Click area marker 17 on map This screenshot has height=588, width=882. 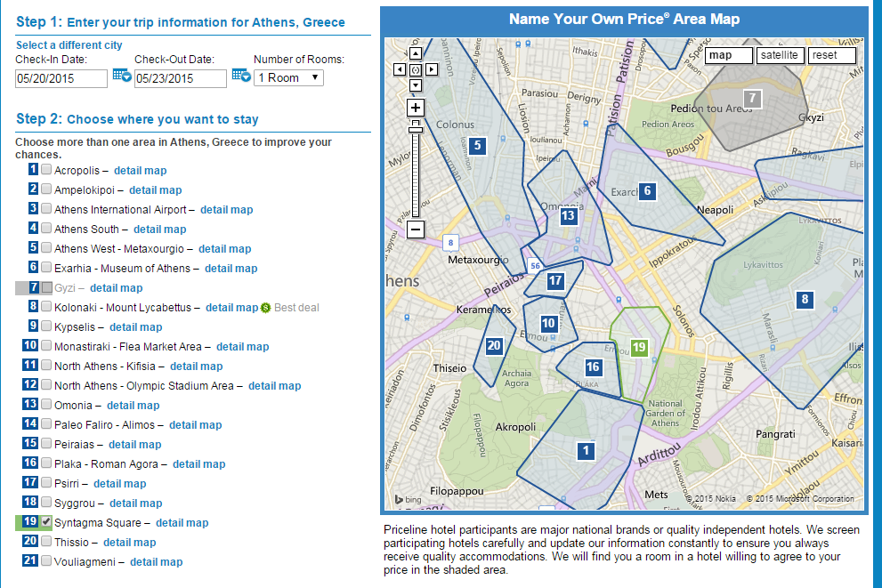pos(555,280)
